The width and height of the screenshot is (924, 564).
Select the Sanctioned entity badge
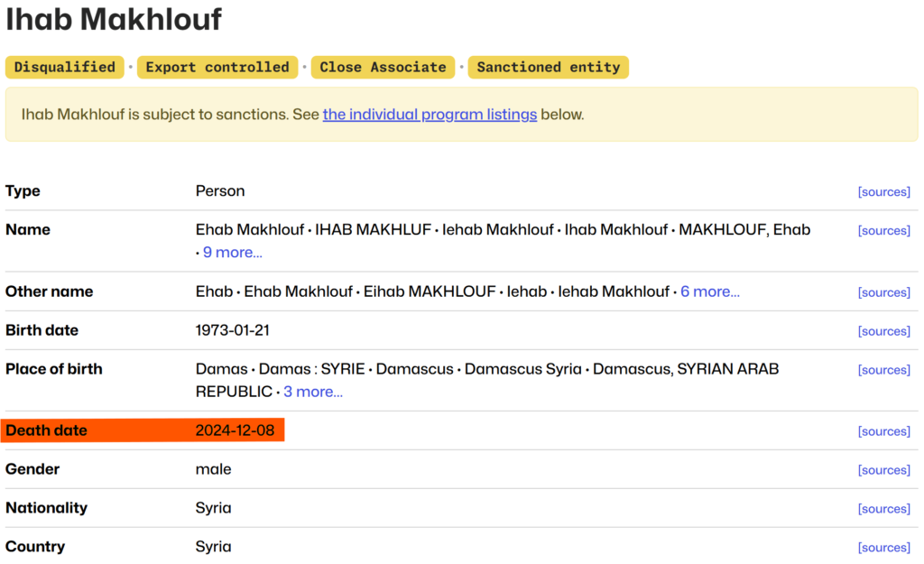[x=548, y=67]
